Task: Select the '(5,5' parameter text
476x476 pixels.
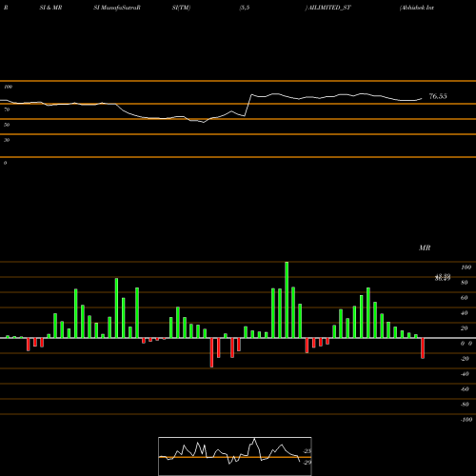Action: point(245,8)
